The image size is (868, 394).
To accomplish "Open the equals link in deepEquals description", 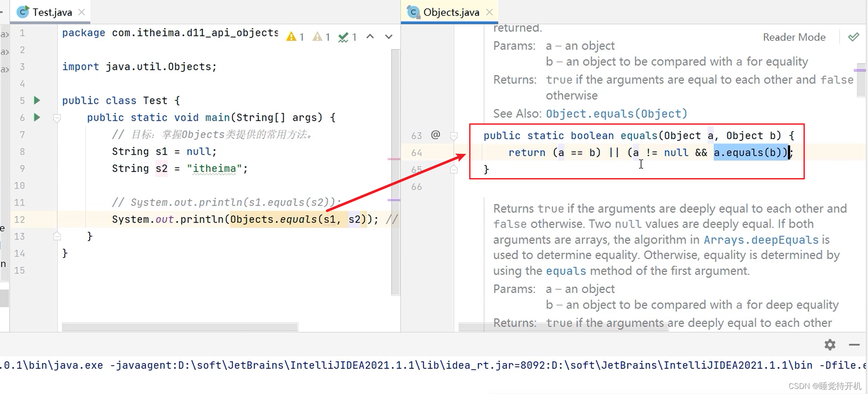I will coord(566,271).
